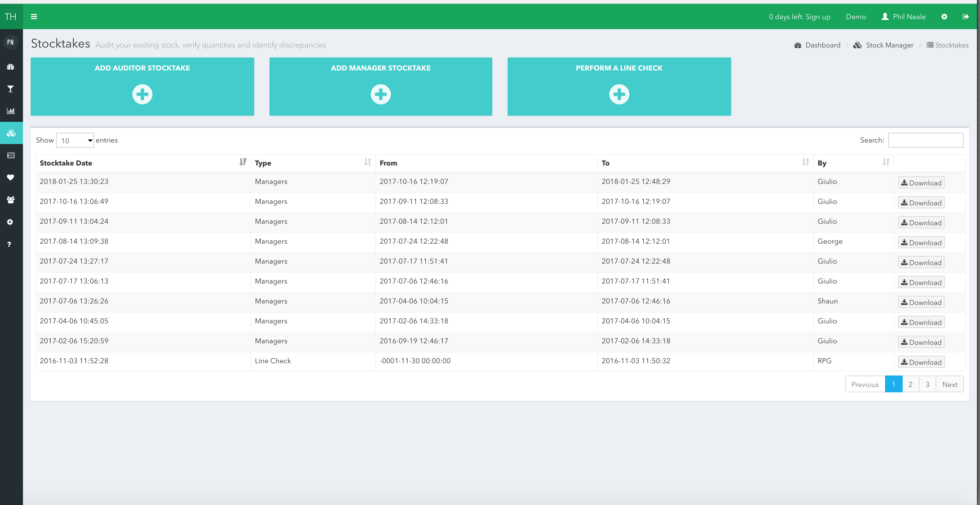980x505 pixels.
Task: Click the logout icon in top bar
Action: click(x=965, y=16)
